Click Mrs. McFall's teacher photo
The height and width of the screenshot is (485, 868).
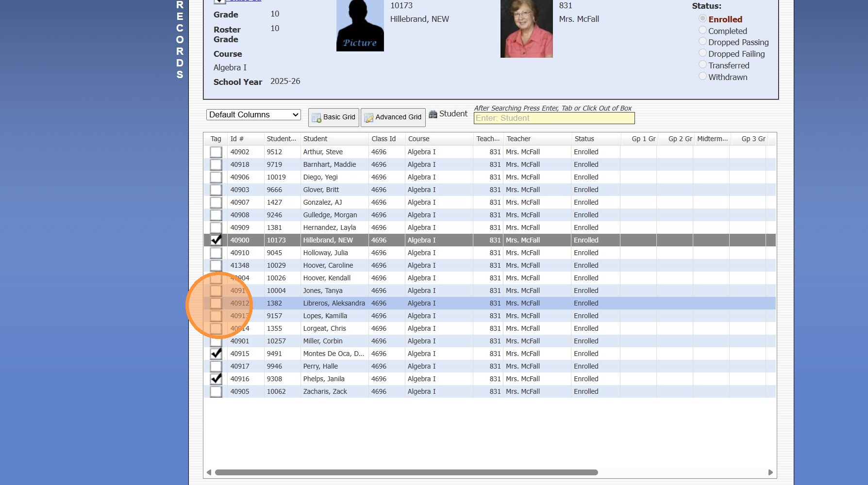pos(527,29)
